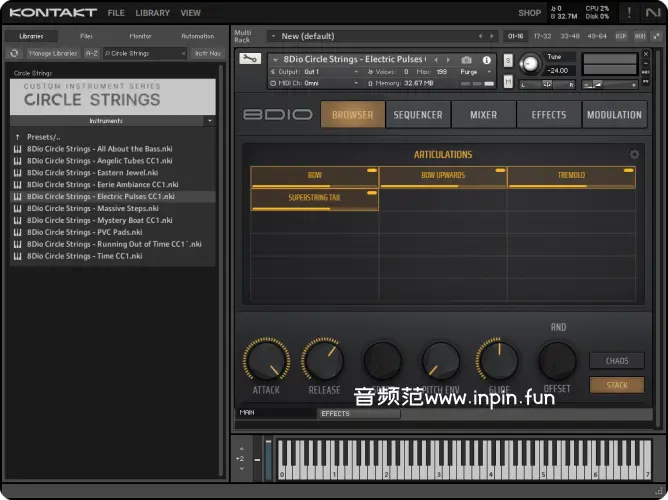668x500 pixels.
Task: Click the refresh libraries icon
Action: [15, 52]
